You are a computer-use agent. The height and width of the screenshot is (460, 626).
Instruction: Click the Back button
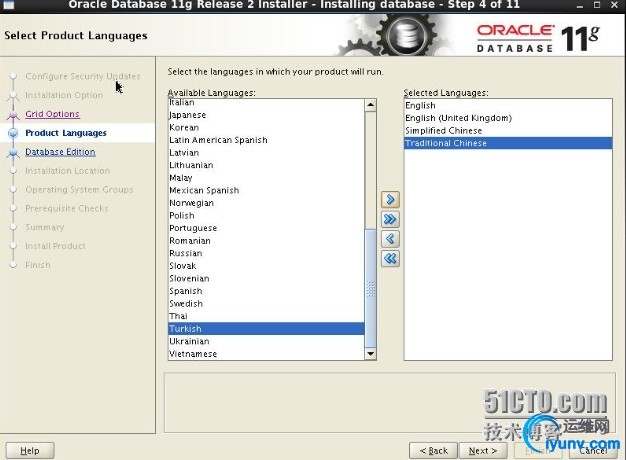pyautogui.click(x=433, y=450)
